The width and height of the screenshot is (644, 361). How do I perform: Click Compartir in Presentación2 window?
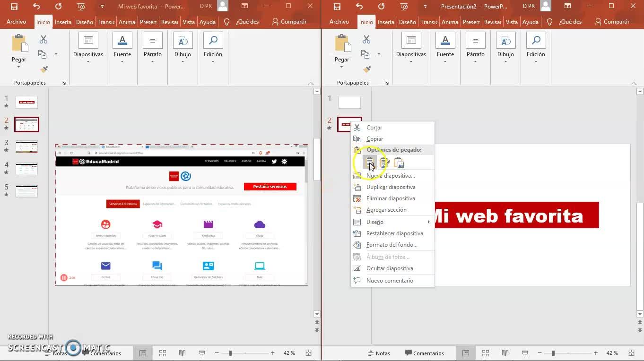tap(612, 22)
